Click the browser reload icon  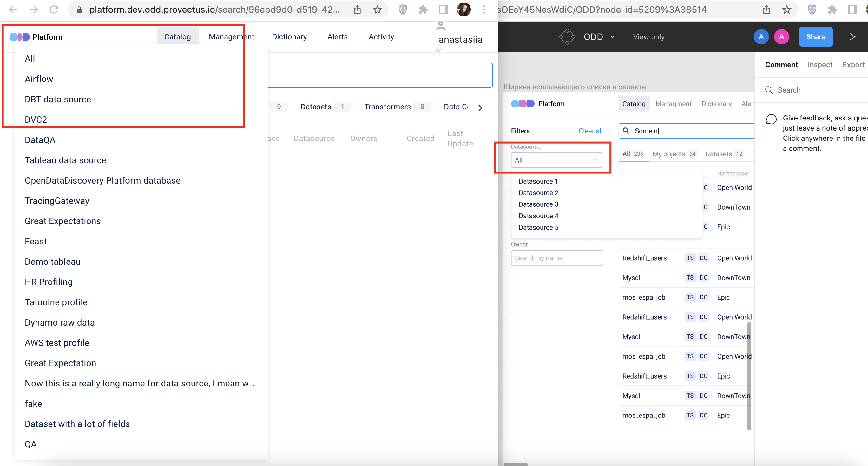54,10
